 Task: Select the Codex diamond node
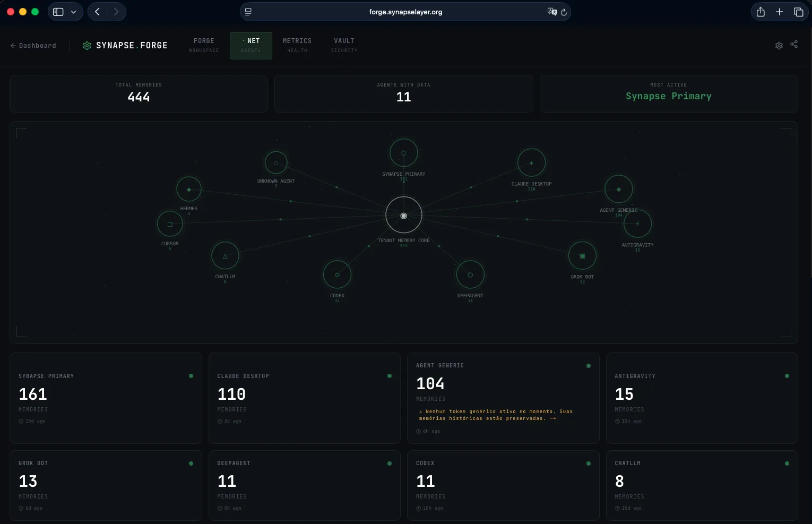point(337,274)
